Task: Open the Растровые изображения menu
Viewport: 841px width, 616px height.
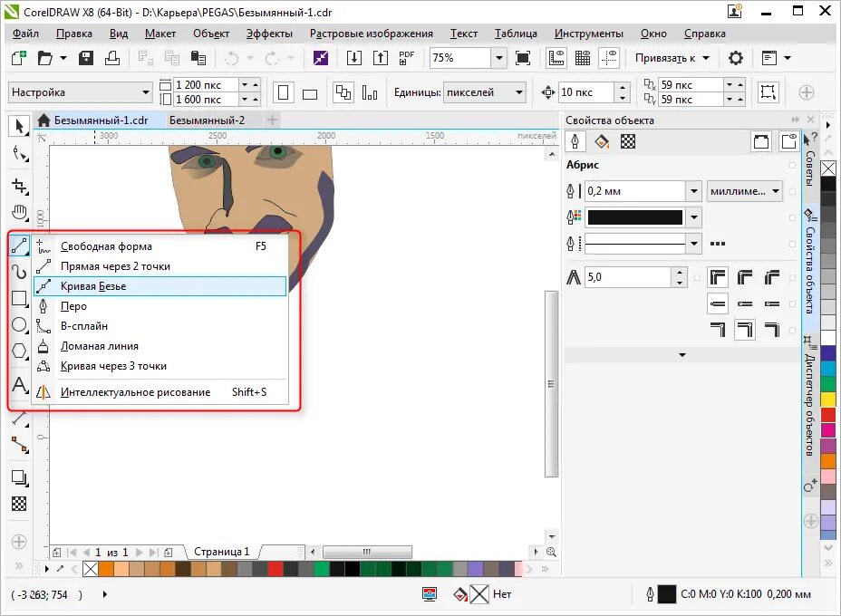Action: tap(372, 34)
